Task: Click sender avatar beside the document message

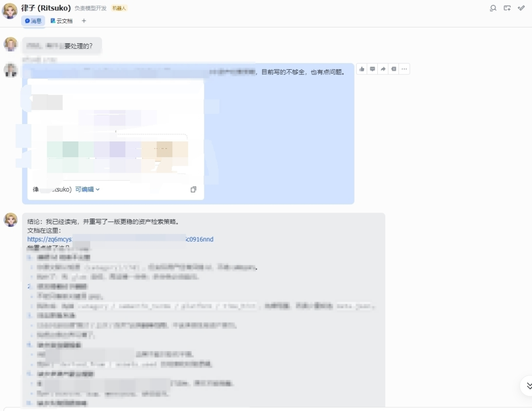Action: (11, 70)
